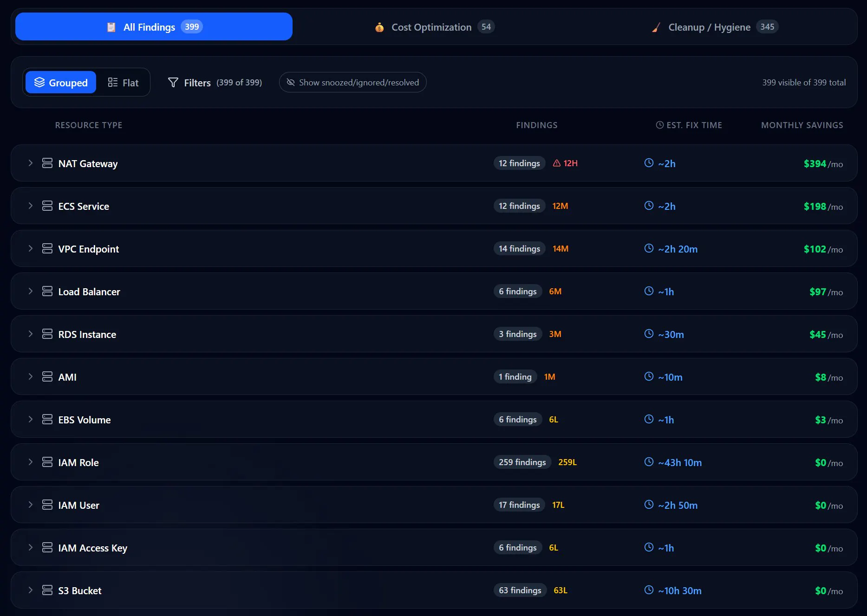Image resolution: width=867 pixels, height=616 pixels.
Task: Toggle Show snoozed/ignored/resolved
Action: click(x=352, y=82)
